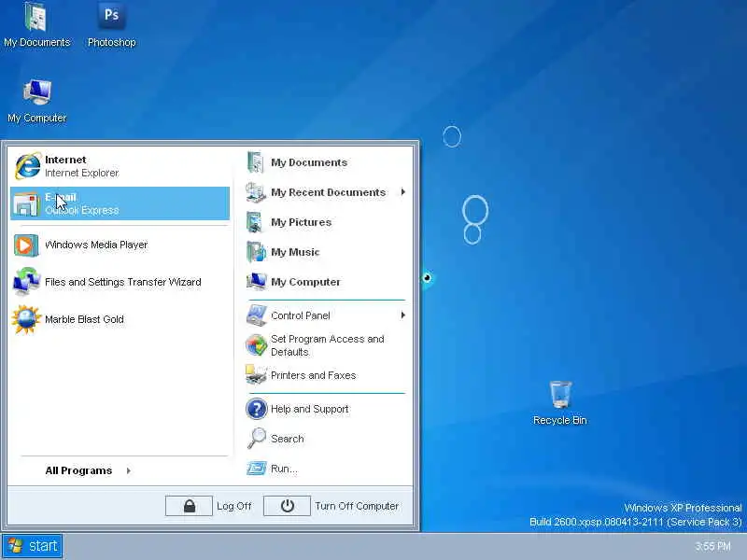Click the Run icon
The height and width of the screenshot is (560, 747).
tap(256, 469)
